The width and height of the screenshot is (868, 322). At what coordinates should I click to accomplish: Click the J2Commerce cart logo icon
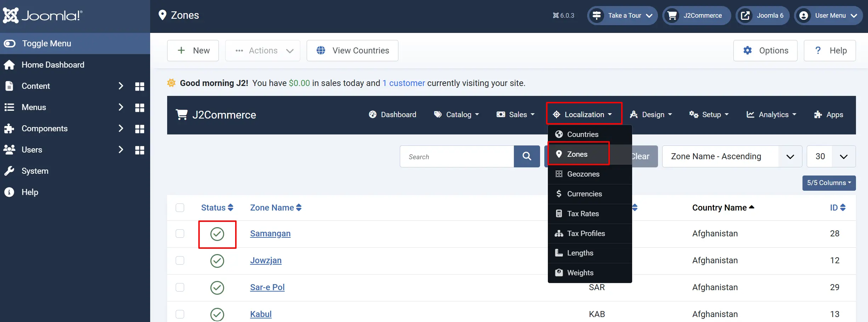[182, 115]
